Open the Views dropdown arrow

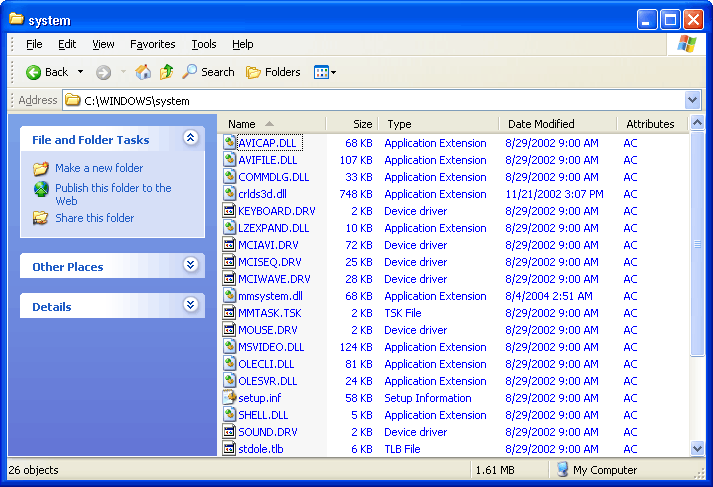[334, 72]
